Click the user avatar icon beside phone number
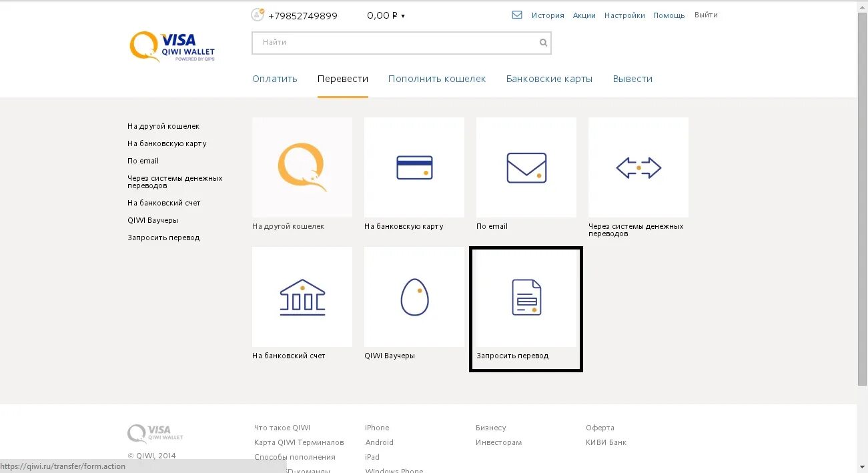This screenshot has width=868, height=473. (x=258, y=15)
